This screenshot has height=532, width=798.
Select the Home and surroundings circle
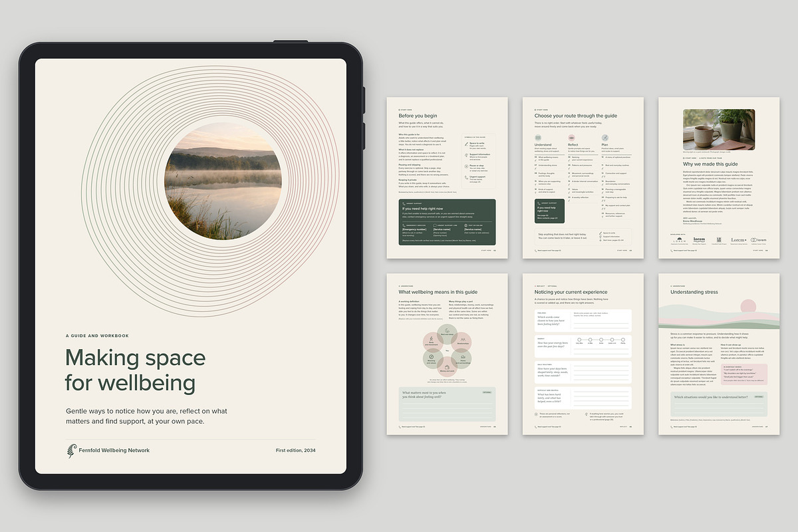coord(462,358)
